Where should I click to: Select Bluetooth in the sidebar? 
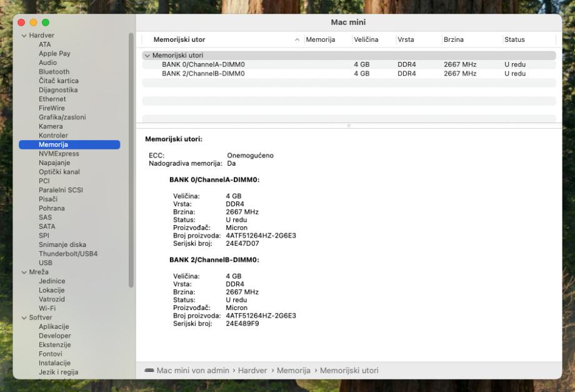54,72
